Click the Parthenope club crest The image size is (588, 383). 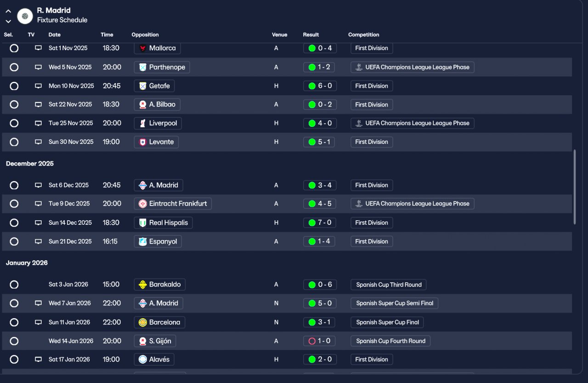click(x=143, y=67)
